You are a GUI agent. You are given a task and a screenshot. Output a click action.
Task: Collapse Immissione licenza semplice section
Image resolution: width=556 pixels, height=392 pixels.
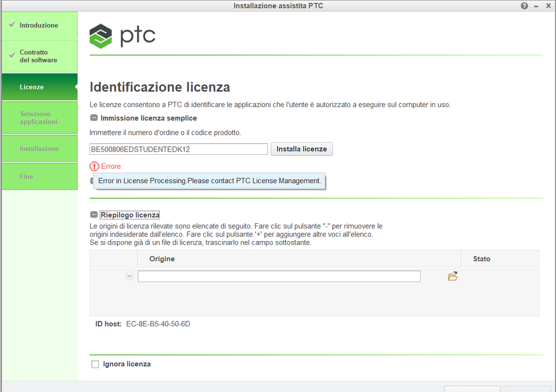pyautogui.click(x=94, y=118)
